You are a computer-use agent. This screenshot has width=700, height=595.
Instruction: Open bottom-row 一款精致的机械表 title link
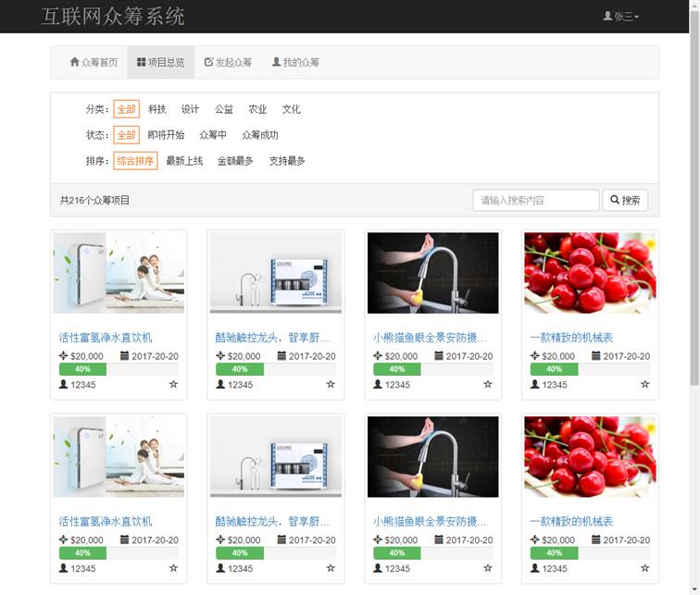point(571,521)
